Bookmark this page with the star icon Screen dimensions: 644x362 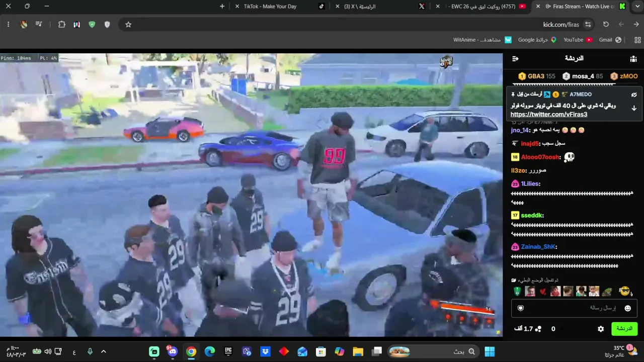click(128, 24)
